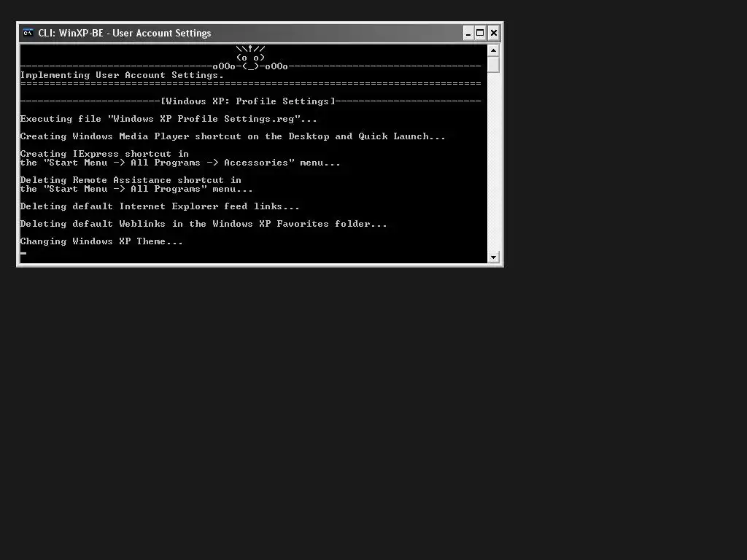
Task: Click the '[Windows XP: Profile Settings]' header
Action: pyautogui.click(x=248, y=101)
